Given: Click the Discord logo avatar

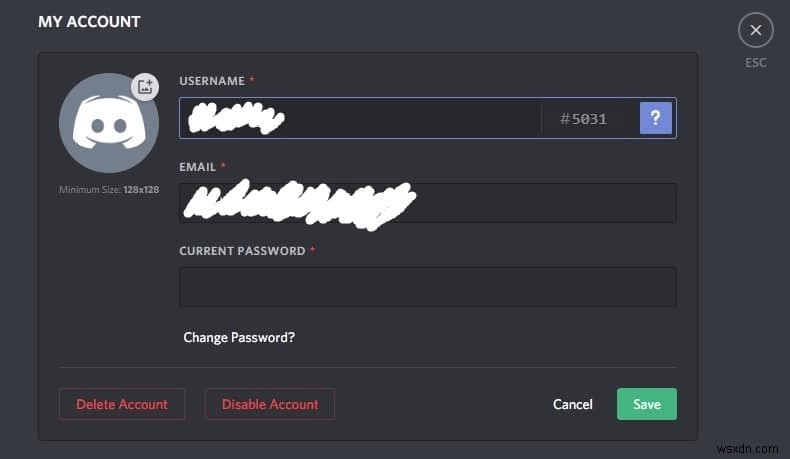Looking at the screenshot, I should click(x=109, y=123).
